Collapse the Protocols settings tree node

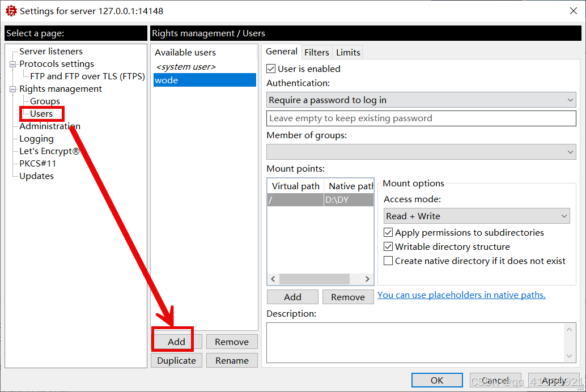[12, 64]
